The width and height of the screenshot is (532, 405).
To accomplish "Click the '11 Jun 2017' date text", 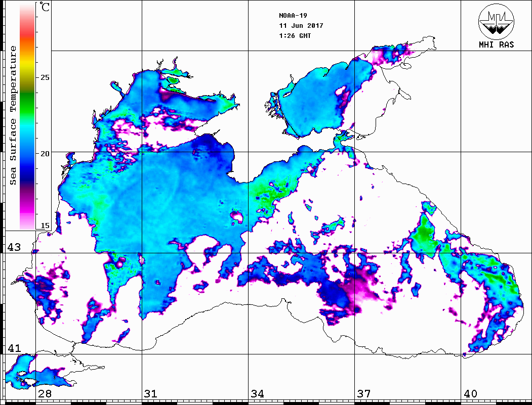I will [301, 26].
